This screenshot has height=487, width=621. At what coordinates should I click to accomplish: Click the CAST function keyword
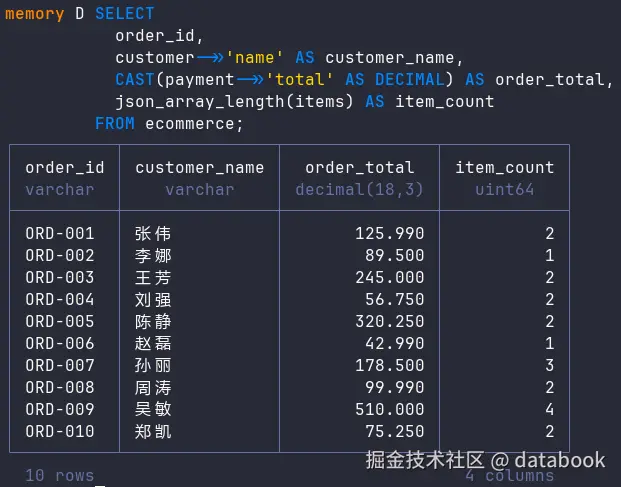tap(135, 80)
